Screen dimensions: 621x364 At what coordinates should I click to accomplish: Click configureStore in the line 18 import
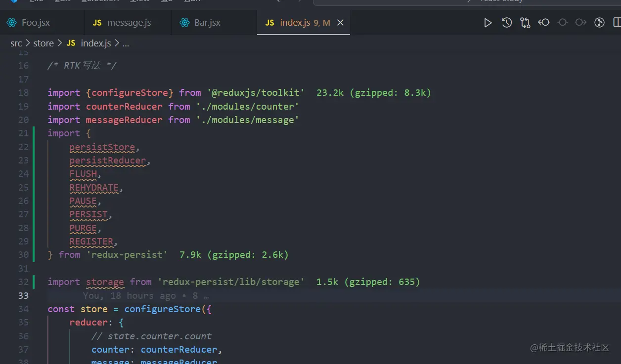[130, 93]
